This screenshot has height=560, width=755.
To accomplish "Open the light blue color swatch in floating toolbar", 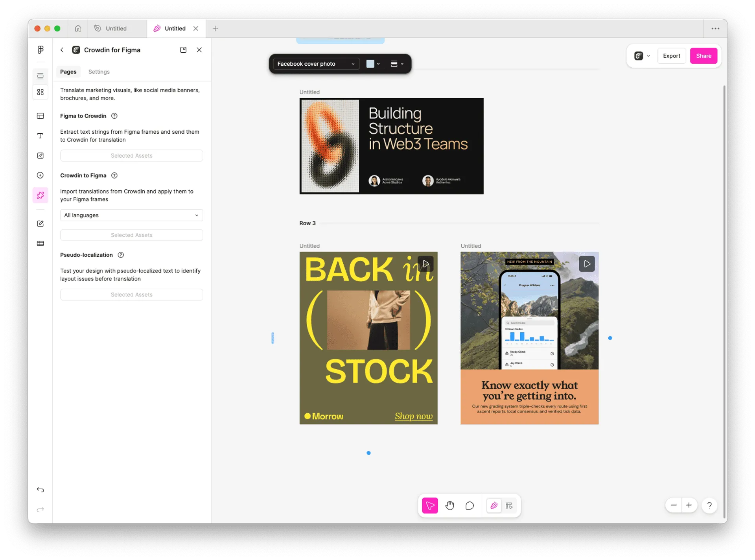I will pos(370,64).
